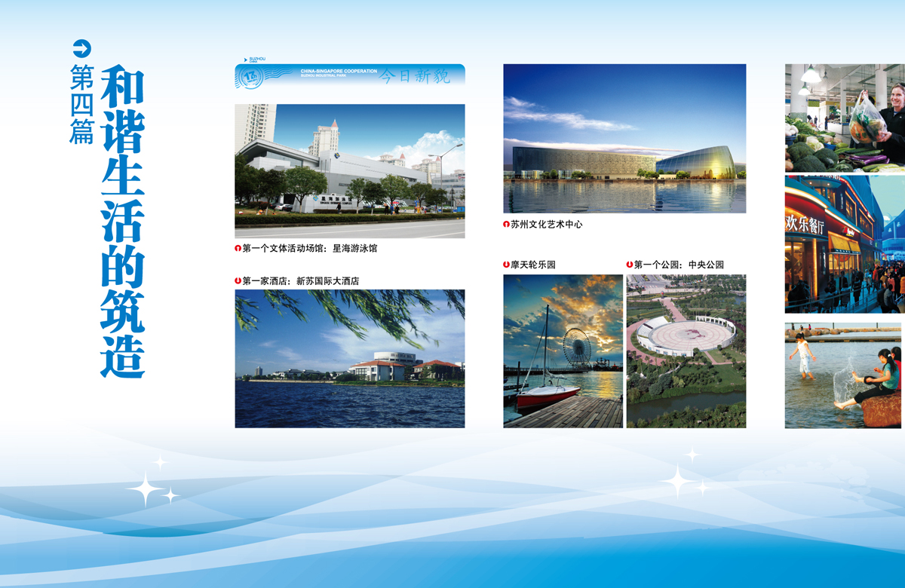Click the white arrow in blue circle
This screenshot has height=588, width=905.
coord(81,49)
